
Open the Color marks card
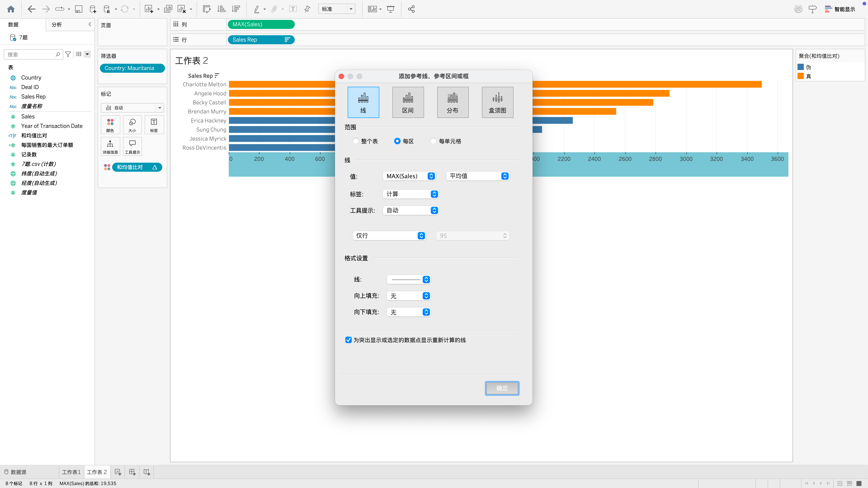point(110,125)
